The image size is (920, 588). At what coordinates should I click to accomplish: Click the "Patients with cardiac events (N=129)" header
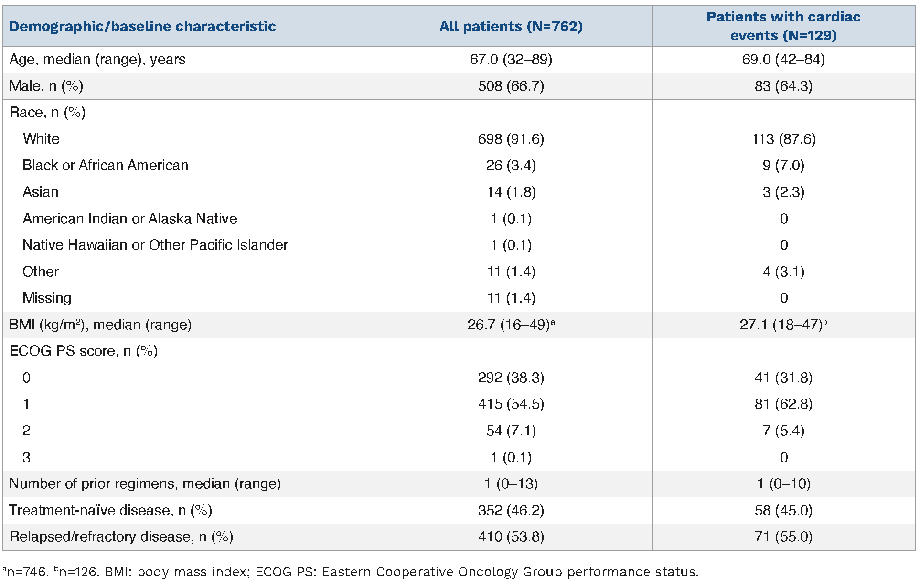(x=783, y=26)
